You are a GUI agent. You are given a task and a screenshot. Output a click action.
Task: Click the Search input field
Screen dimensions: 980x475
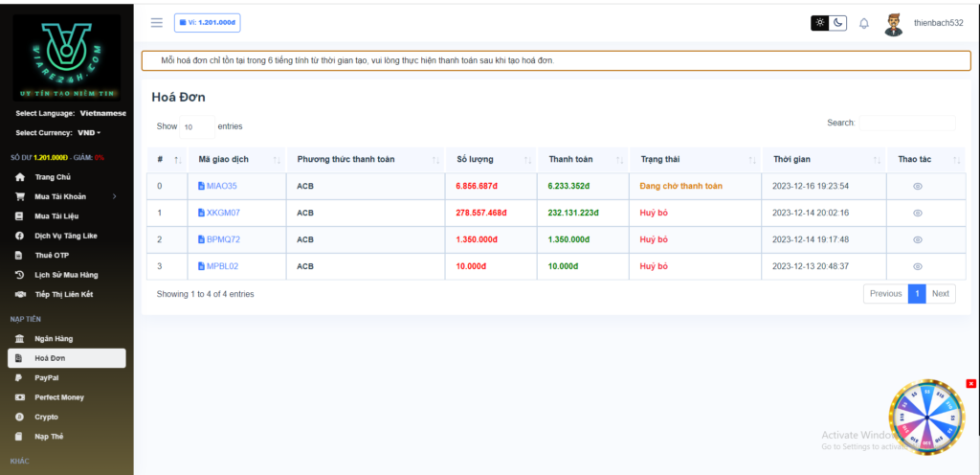(906, 124)
